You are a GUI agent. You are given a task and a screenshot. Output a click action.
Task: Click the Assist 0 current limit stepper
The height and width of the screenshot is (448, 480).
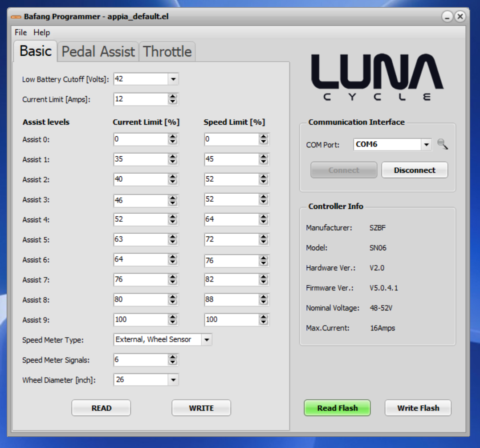[x=173, y=139]
